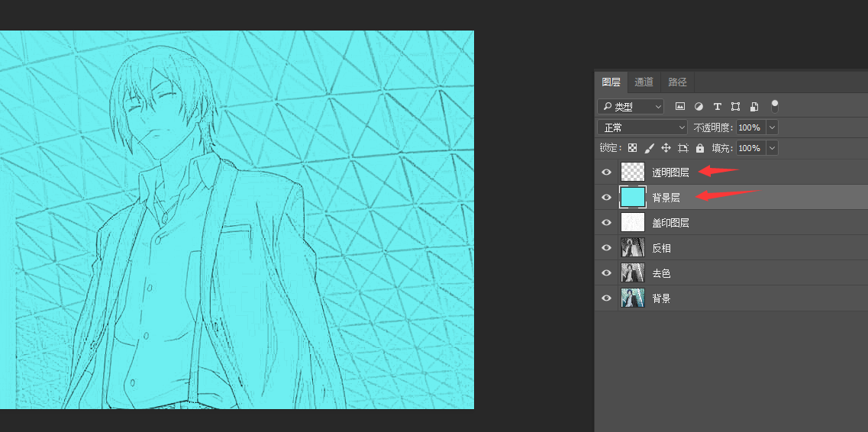
Task: Hide the 背景 layer
Action: [607, 298]
